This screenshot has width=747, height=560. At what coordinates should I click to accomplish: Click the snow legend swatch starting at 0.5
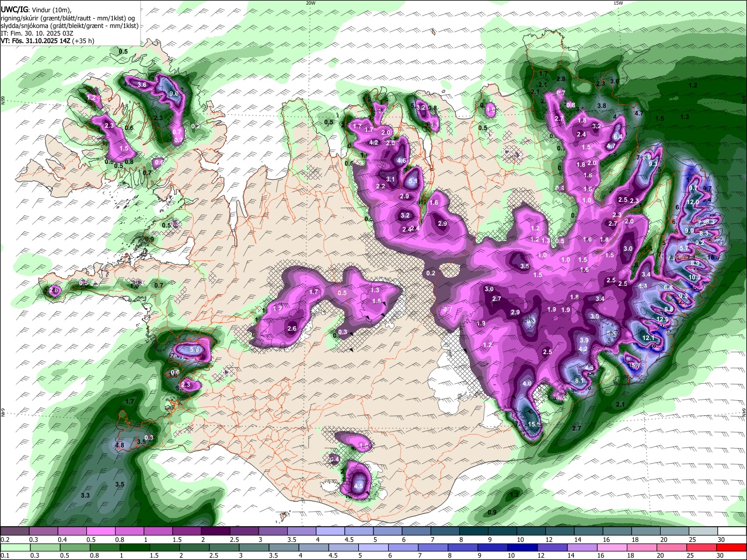pyautogui.click(x=100, y=531)
